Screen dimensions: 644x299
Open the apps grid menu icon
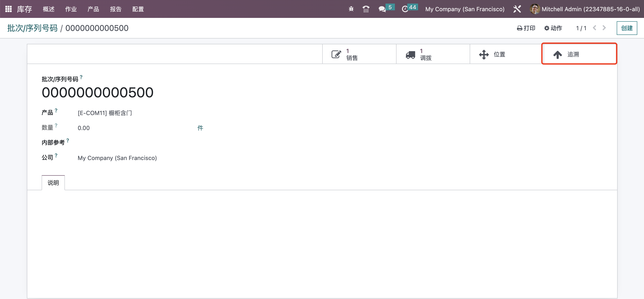pyautogui.click(x=9, y=9)
